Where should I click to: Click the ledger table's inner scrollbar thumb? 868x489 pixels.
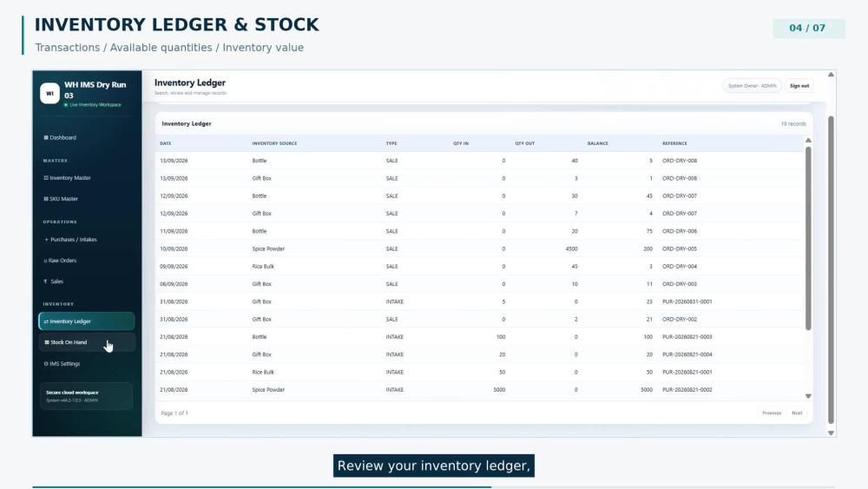coord(808,238)
